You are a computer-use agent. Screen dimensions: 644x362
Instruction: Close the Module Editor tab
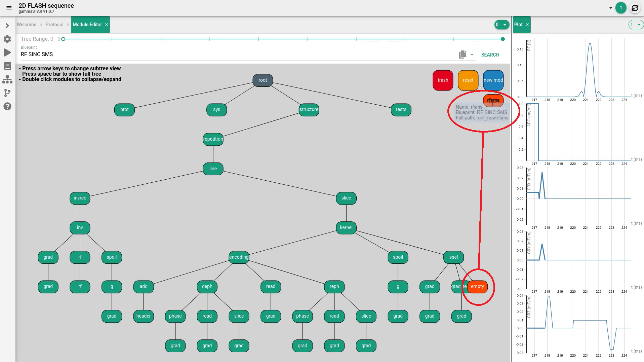[x=107, y=25]
